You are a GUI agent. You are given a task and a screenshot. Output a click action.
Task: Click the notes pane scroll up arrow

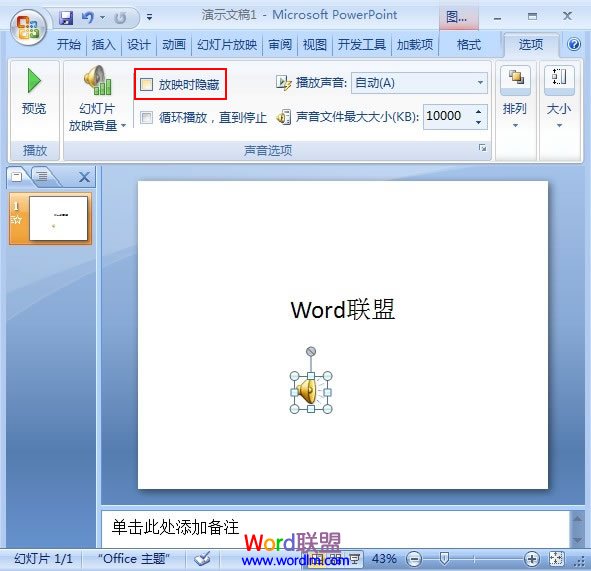577,519
